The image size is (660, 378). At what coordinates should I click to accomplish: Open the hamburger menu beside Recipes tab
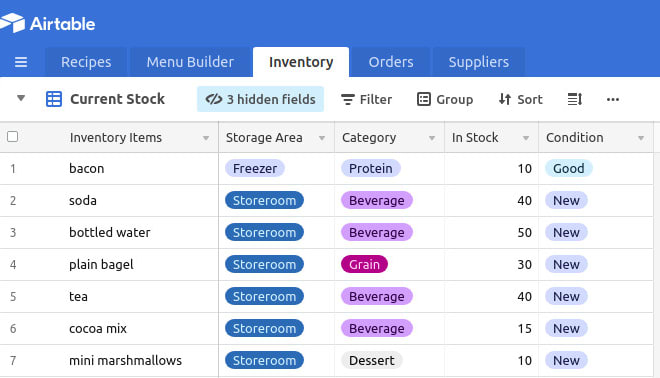point(21,62)
